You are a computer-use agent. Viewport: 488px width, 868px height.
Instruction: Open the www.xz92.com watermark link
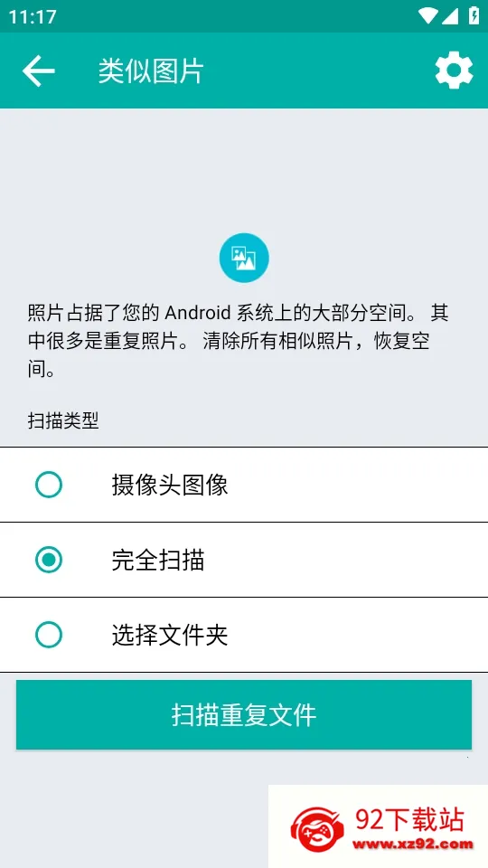pos(413,844)
